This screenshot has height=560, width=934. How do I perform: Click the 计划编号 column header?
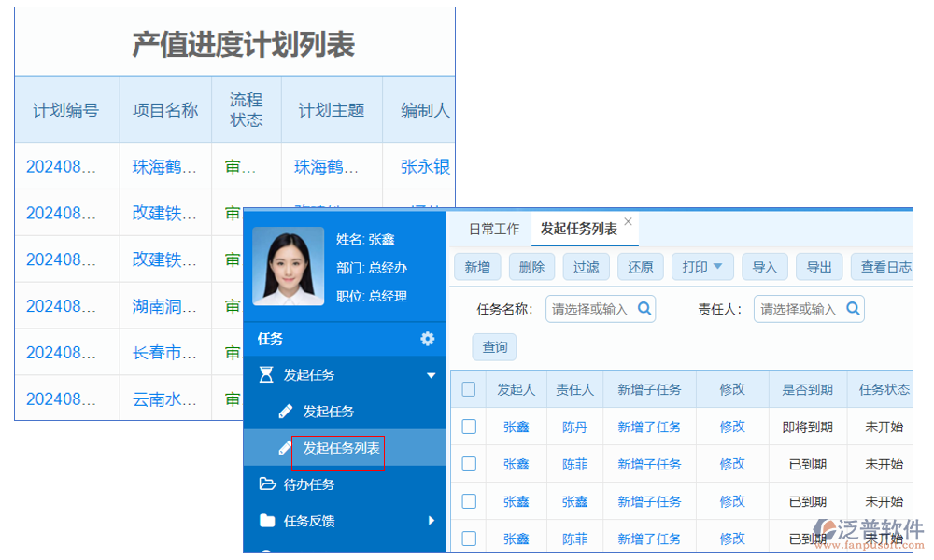(x=66, y=110)
